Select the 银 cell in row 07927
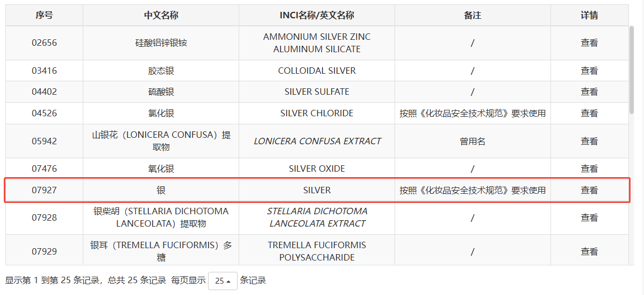Image resolution: width=644 pixels, height=295 pixels. pyautogui.click(x=161, y=190)
